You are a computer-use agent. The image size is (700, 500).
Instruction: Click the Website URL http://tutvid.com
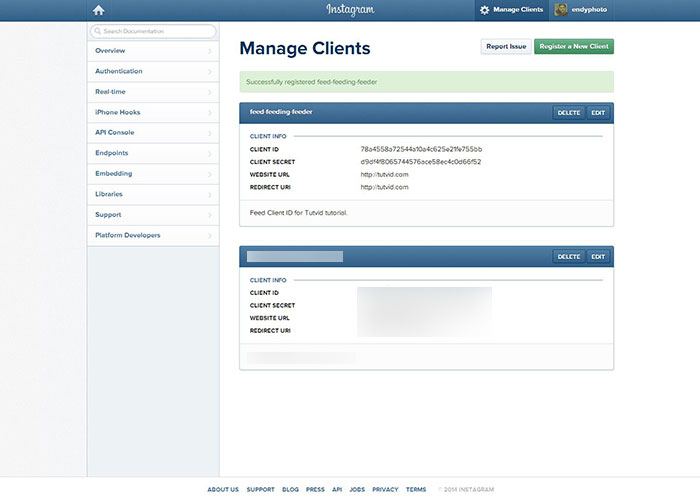point(384,175)
